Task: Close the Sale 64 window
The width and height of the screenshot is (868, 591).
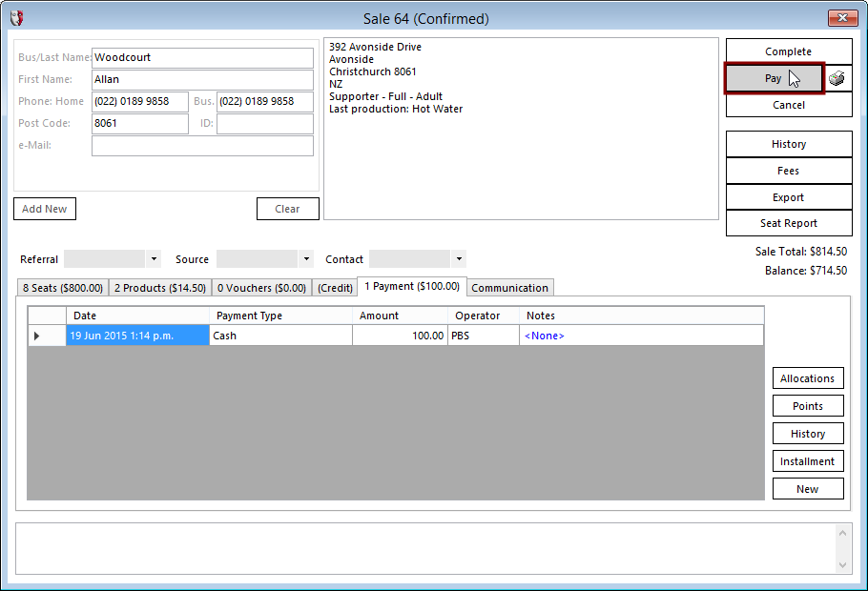Action: pos(842,18)
